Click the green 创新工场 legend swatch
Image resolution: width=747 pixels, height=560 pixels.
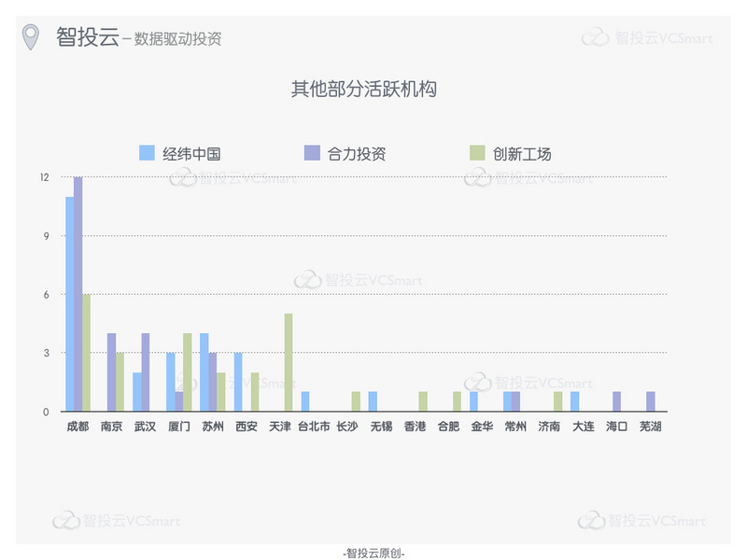click(x=477, y=153)
